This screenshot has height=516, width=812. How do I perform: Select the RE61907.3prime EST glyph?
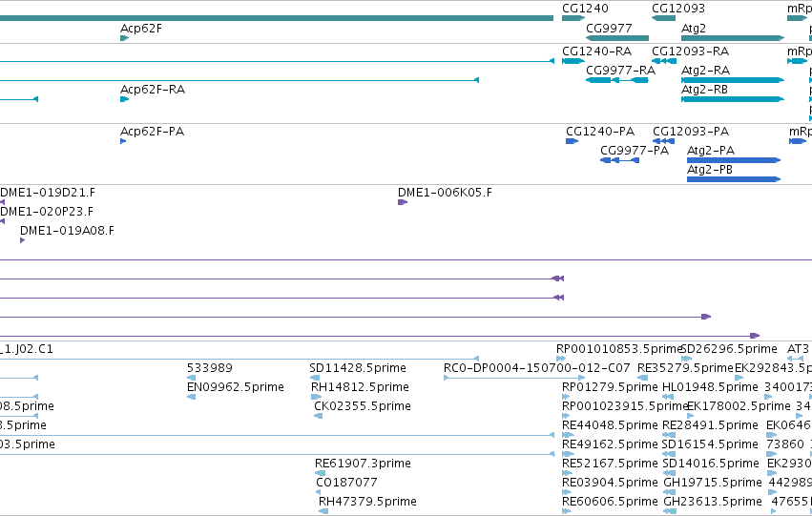(321, 473)
